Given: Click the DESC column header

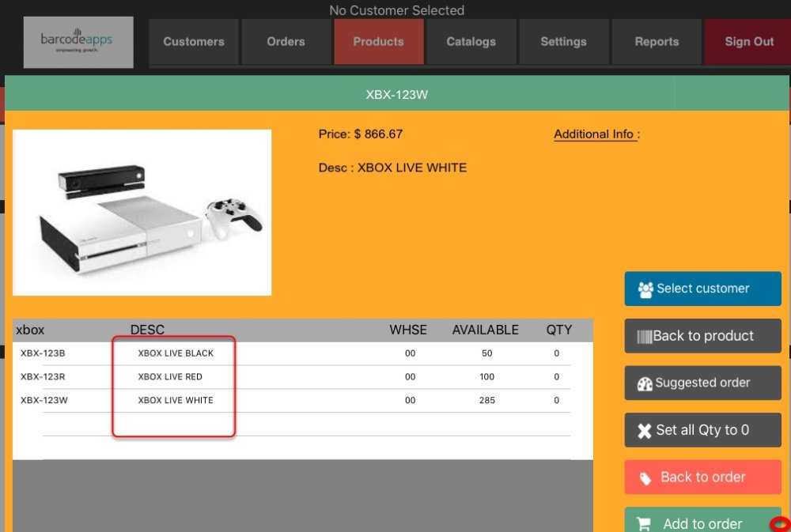Looking at the screenshot, I should (x=147, y=330).
